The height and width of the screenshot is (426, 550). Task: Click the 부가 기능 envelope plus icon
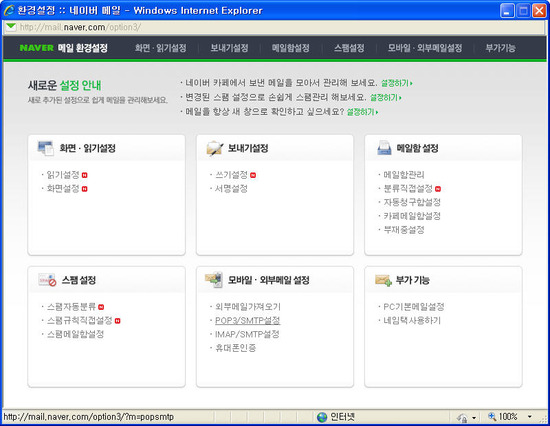point(383,280)
